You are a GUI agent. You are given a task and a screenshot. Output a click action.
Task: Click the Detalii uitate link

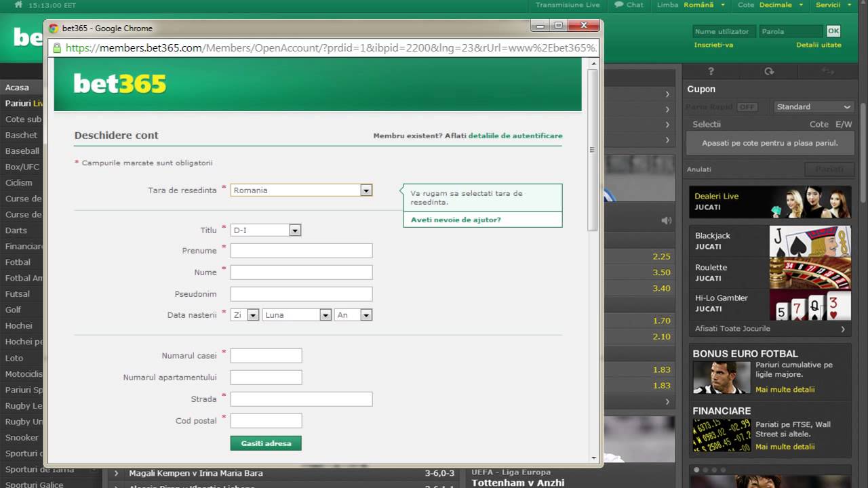point(818,44)
